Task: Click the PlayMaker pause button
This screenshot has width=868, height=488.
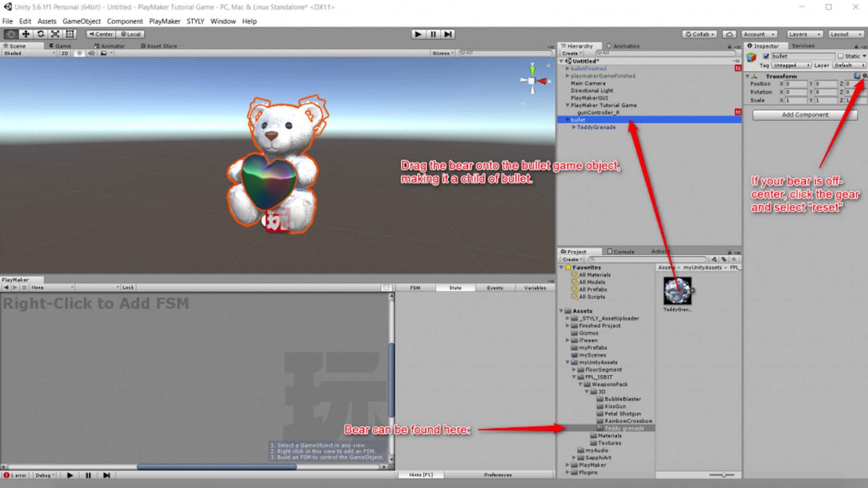Action: tap(88, 475)
